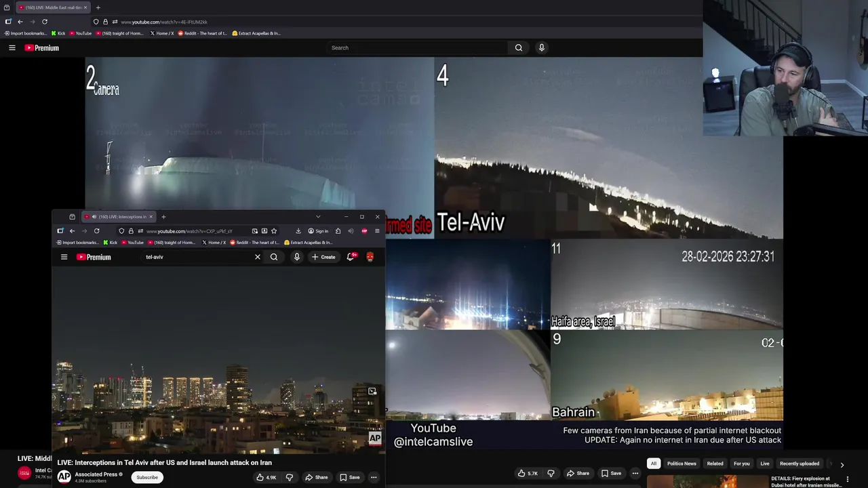This screenshot has width=868, height=488.
Task: Go back in the front browser window
Action: click(x=72, y=231)
